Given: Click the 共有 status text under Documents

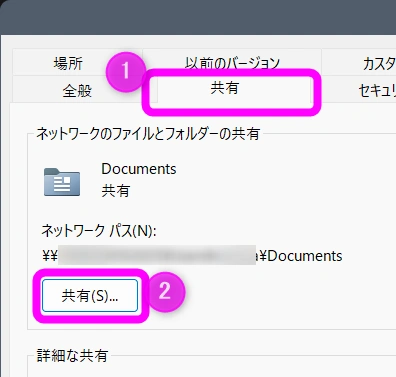Looking at the screenshot, I should 115,191.
